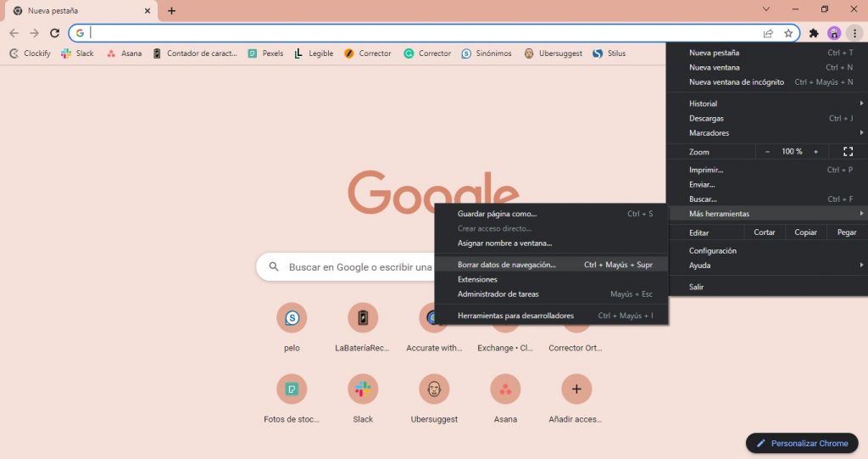868x459 pixels.
Task: Open the Clockify bookmark
Action: point(31,53)
